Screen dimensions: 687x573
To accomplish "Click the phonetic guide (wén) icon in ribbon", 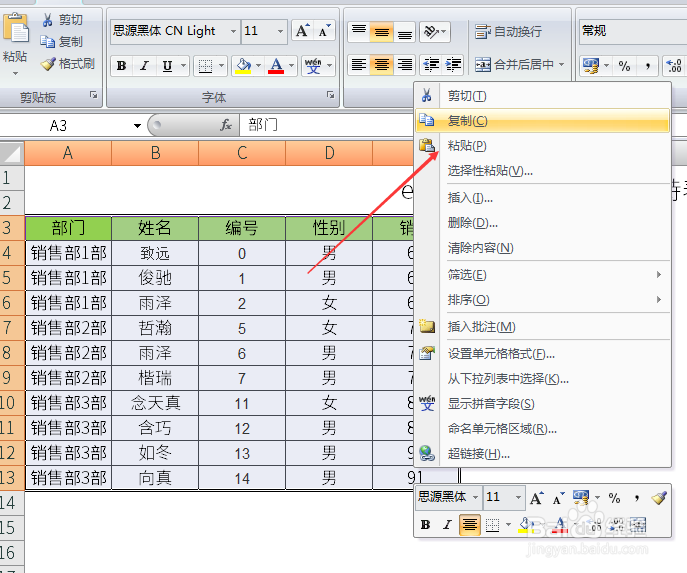I will click(313, 66).
